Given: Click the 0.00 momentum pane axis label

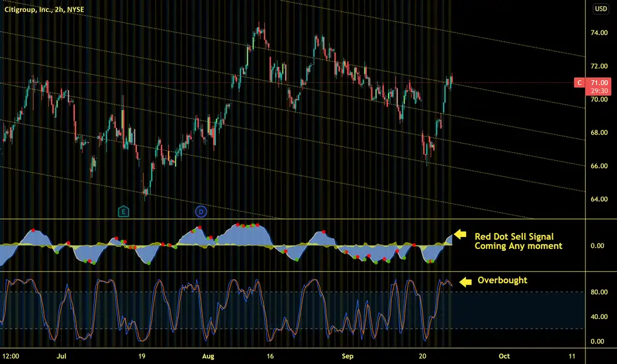Looking at the screenshot, I should 597,246.
